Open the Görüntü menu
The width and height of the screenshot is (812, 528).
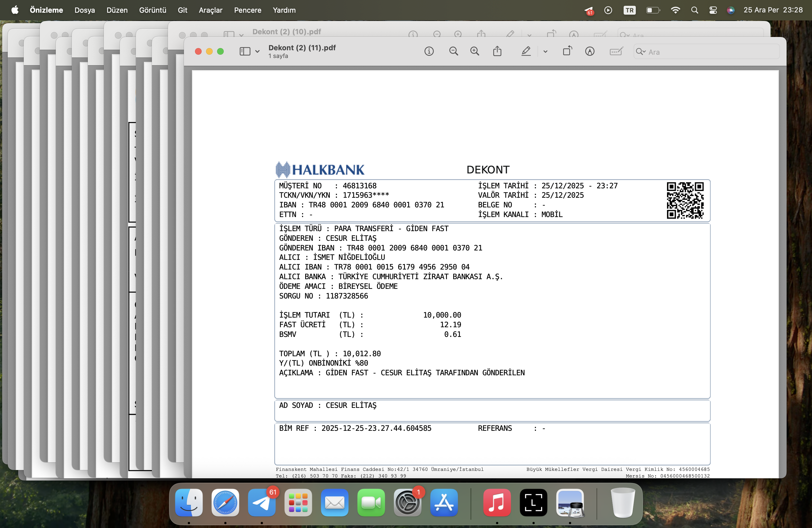pyautogui.click(x=152, y=10)
